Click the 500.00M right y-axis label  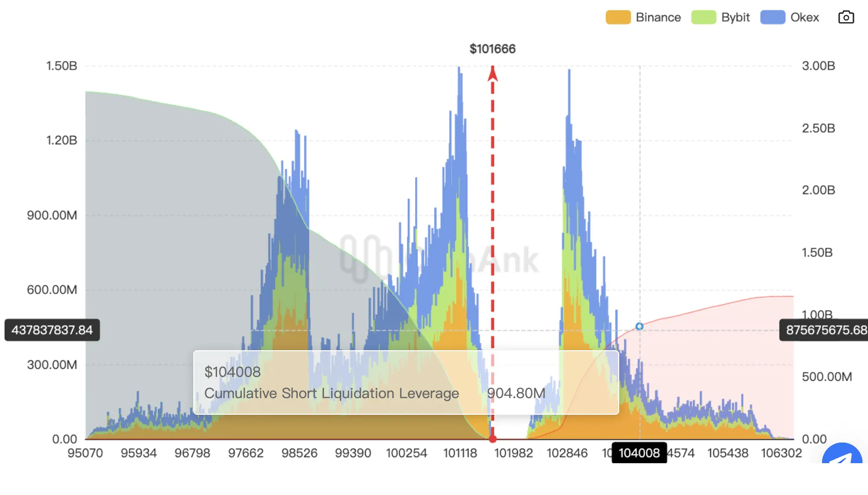tap(827, 377)
